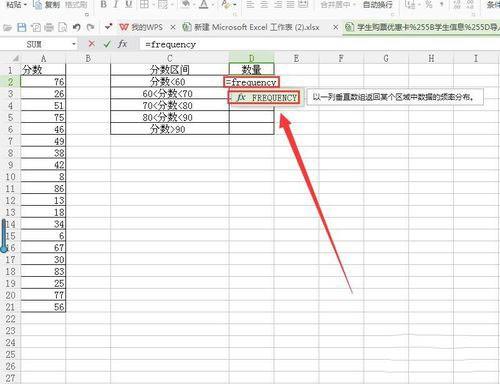This screenshot has width=500, height=384.
Task: Click the open folder icon
Action: tap(8, 27)
